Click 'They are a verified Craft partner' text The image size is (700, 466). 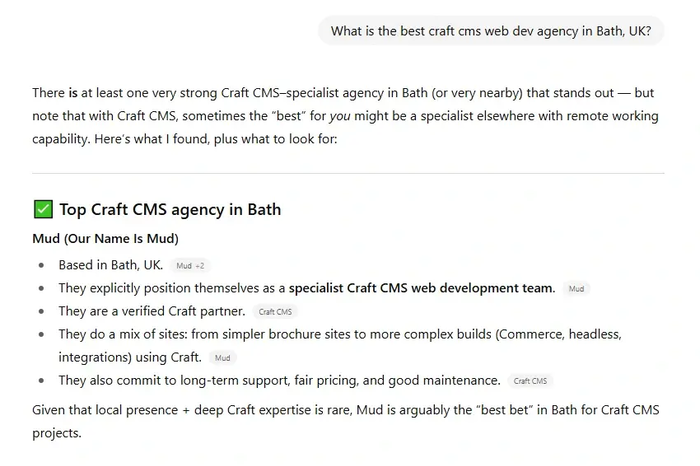(x=152, y=311)
